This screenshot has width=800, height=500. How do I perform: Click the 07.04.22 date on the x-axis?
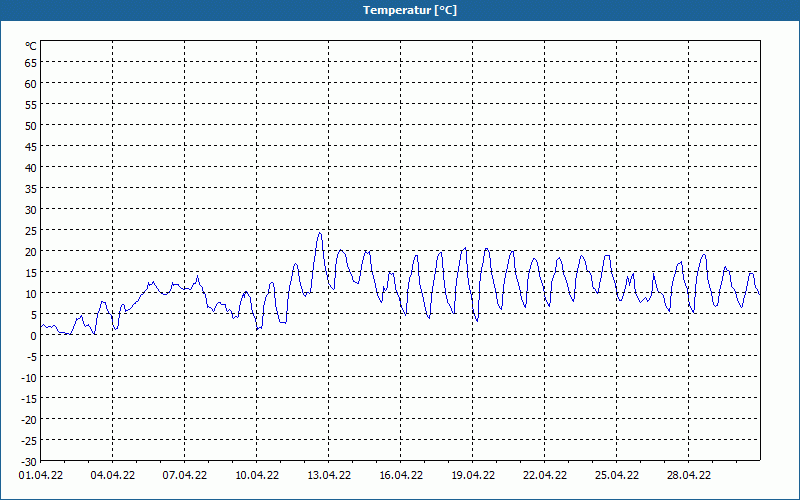[x=185, y=476]
